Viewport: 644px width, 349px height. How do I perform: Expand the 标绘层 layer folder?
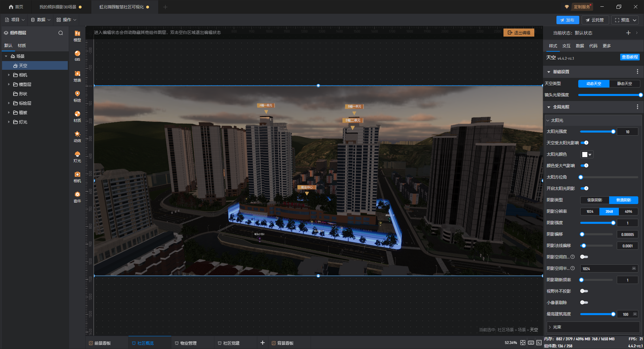(9, 103)
